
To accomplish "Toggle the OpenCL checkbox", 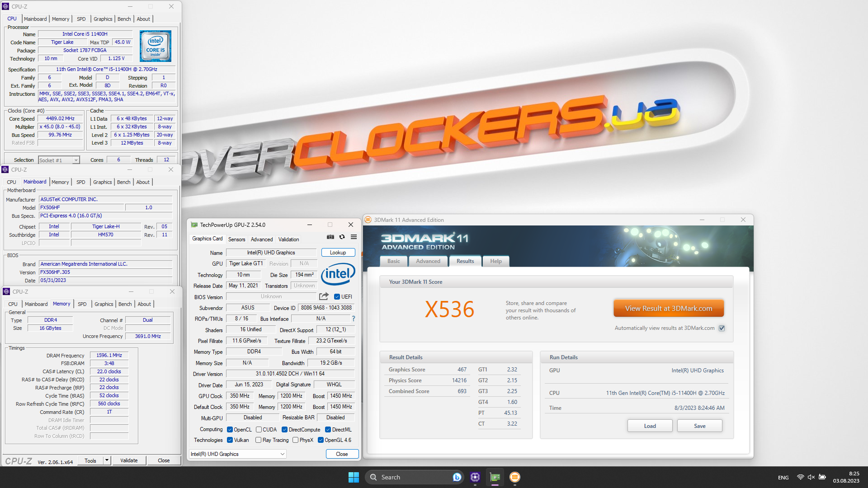I will click(230, 430).
